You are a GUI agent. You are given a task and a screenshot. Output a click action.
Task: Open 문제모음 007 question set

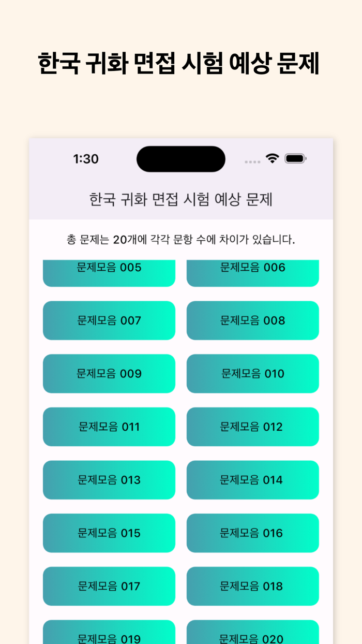click(109, 320)
